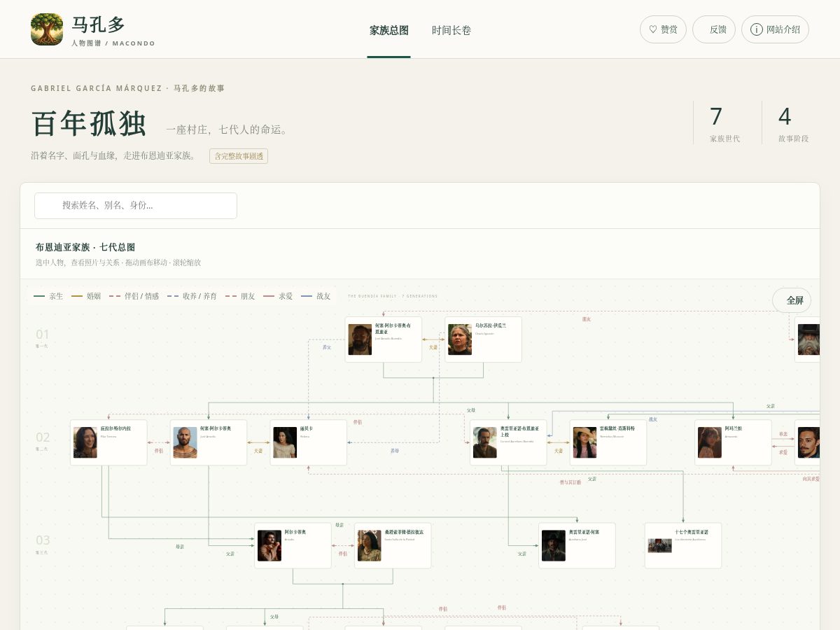Click the 马孔多 site title text
This screenshot has height=630, width=840.
98,24
